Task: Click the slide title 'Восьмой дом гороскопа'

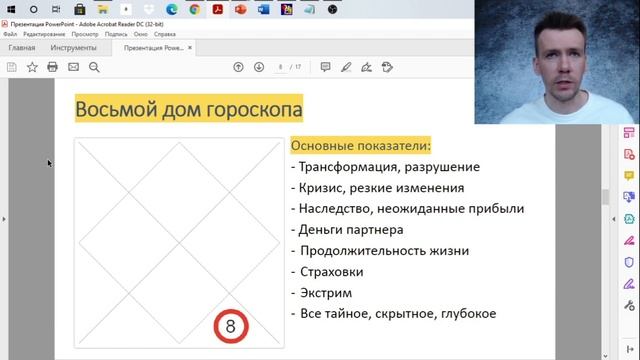Action: 189,109
